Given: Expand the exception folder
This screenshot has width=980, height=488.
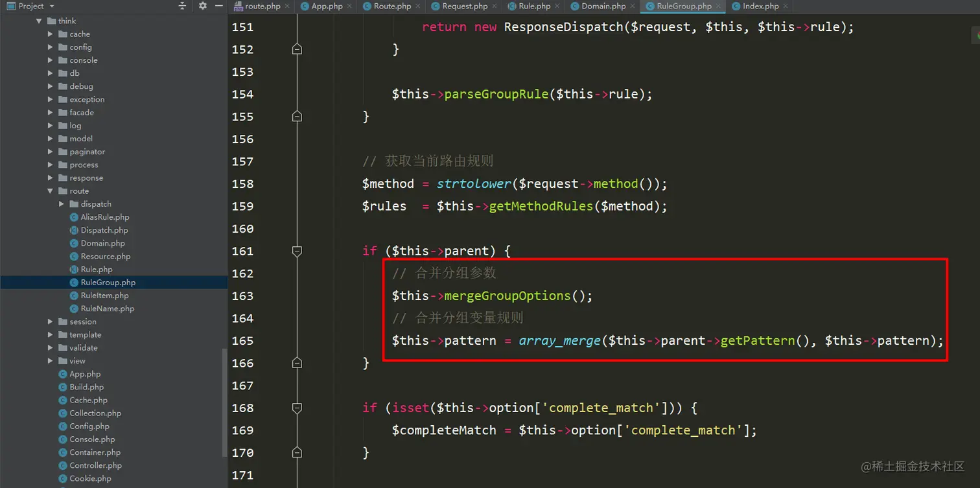Looking at the screenshot, I should coord(51,99).
